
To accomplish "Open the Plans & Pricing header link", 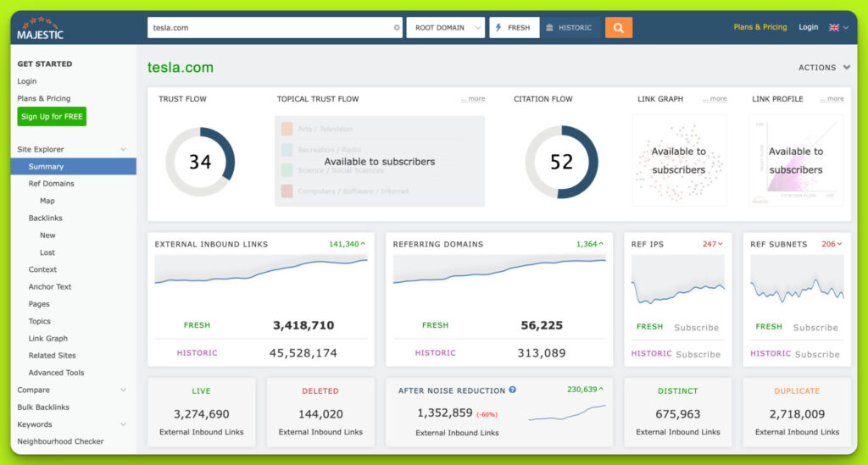I will click(759, 27).
